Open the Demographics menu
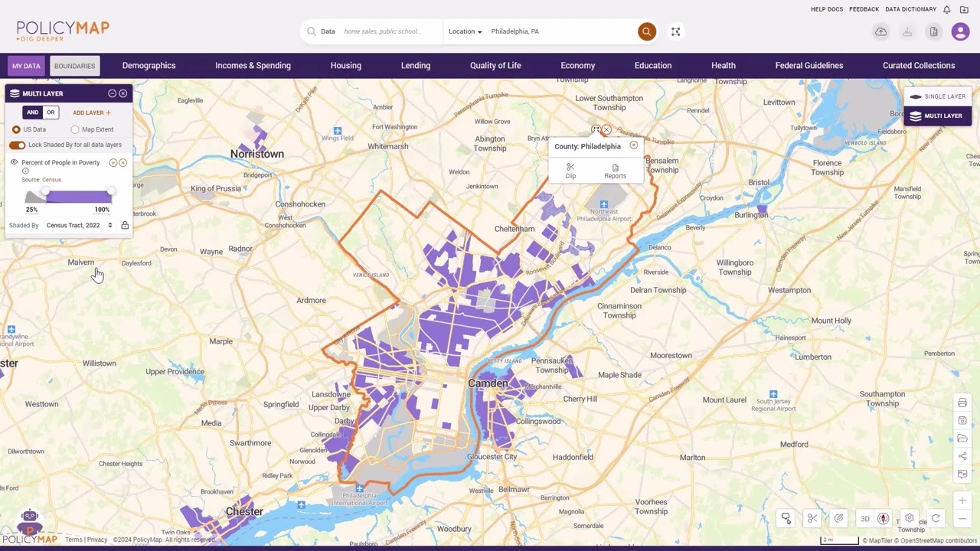 click(149, 66)
